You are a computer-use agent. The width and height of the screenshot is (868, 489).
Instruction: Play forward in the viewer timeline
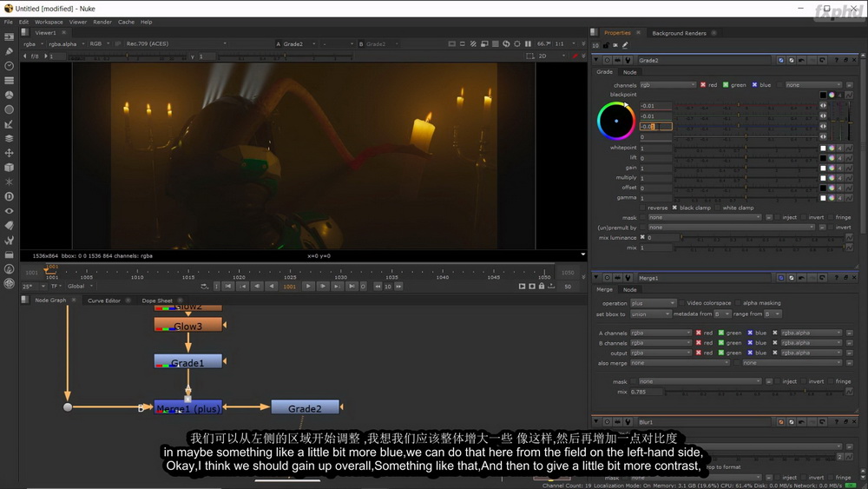308,287
